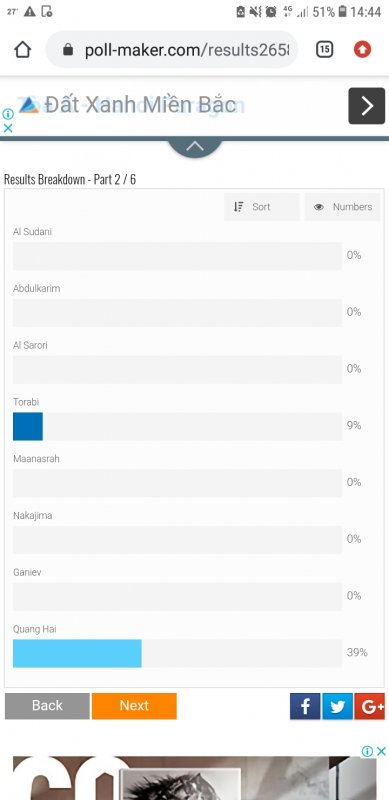Open the ad via the right arrow button
This screenshot has width=389, height=800.
click(x=367, y=106)
